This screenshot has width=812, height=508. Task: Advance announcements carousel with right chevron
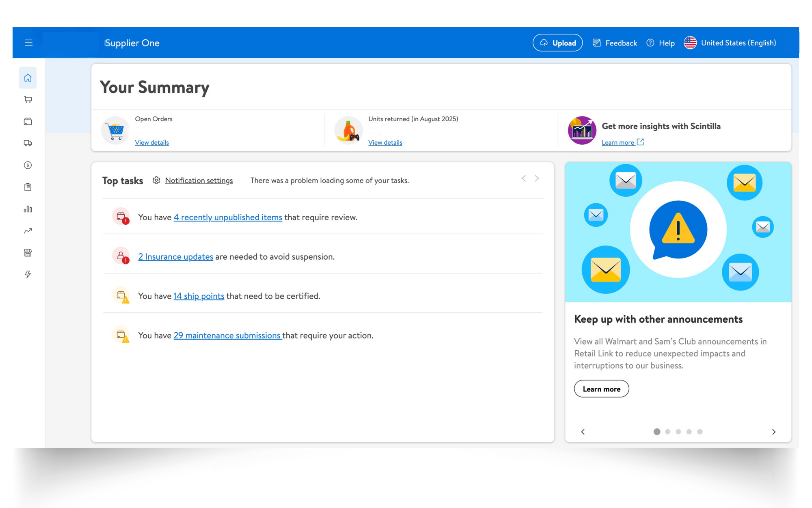[773, 432]
